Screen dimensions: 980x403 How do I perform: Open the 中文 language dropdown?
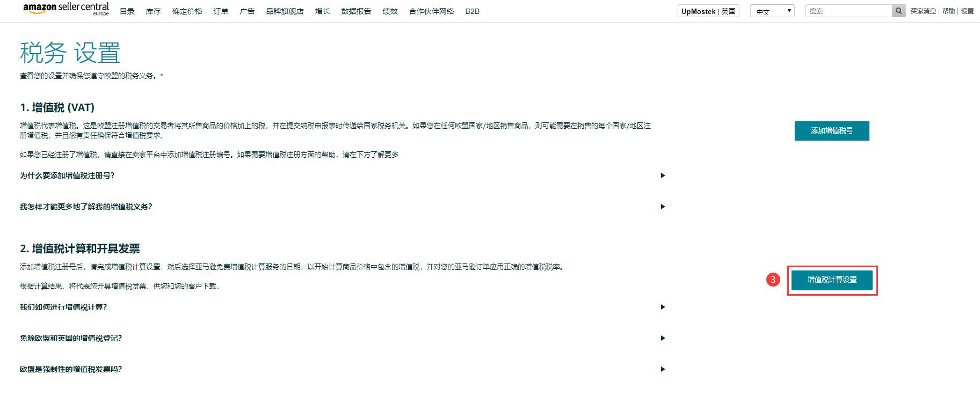tap(772, 11)
